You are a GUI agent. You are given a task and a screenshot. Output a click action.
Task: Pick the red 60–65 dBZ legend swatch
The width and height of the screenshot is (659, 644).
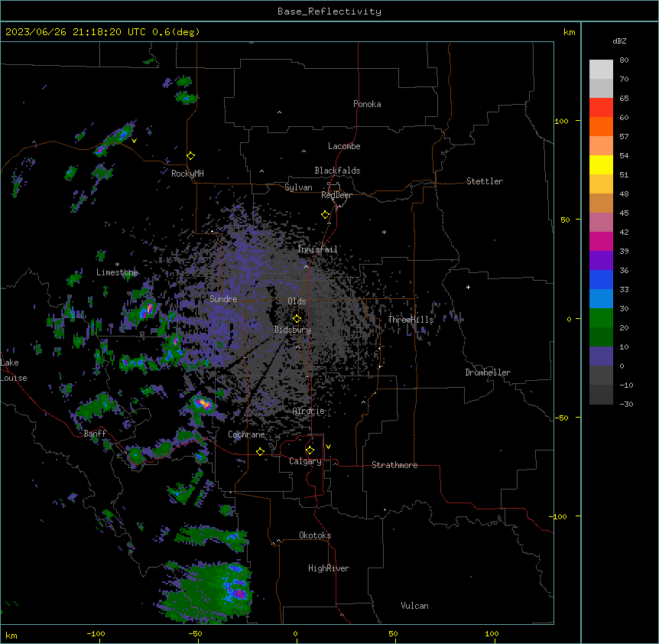(601, 107)
